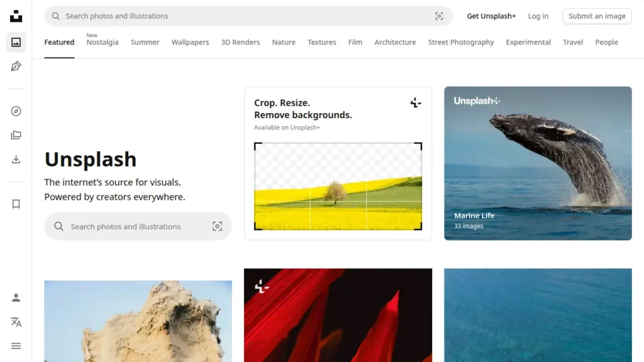
Task: Expand the hamburger menu in sidebar
Action: (16, 346)
